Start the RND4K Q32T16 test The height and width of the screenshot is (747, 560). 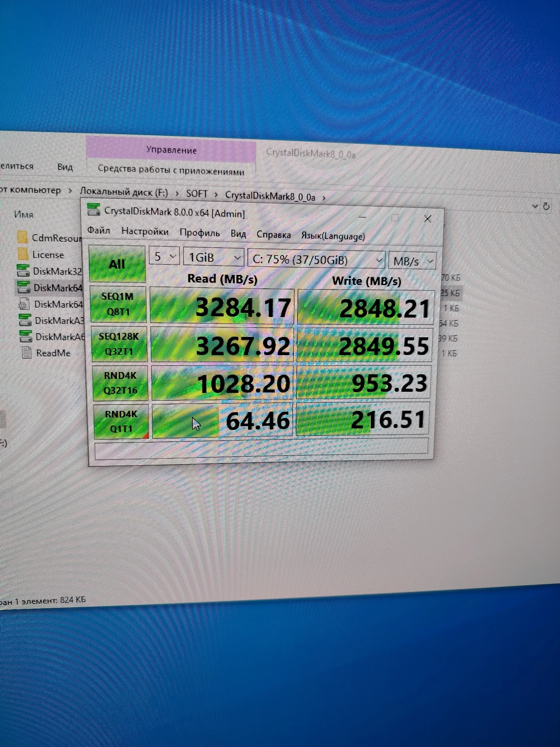point(120,383)
